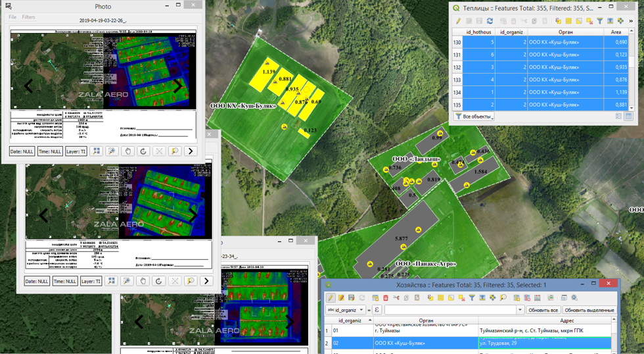Viewport: 644px width, 354px height.
Task: Click Date: NULL button in top Photo window
Action: click(x=22, y=151)
